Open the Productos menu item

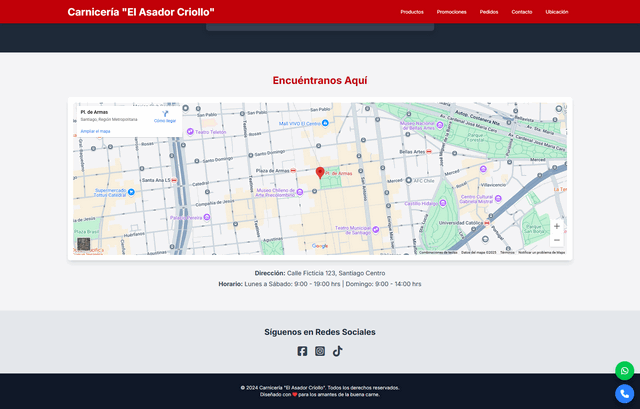tap(412, 12)
